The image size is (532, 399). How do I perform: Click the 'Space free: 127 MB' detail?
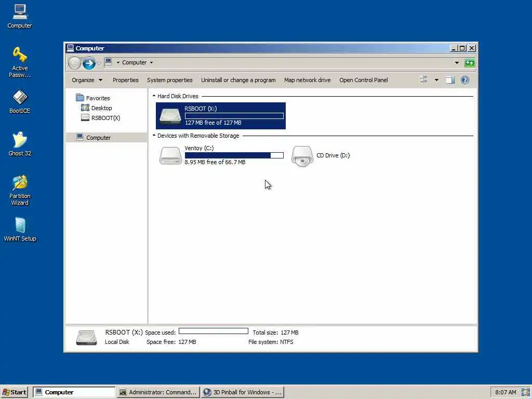click(x=171, y=342)
